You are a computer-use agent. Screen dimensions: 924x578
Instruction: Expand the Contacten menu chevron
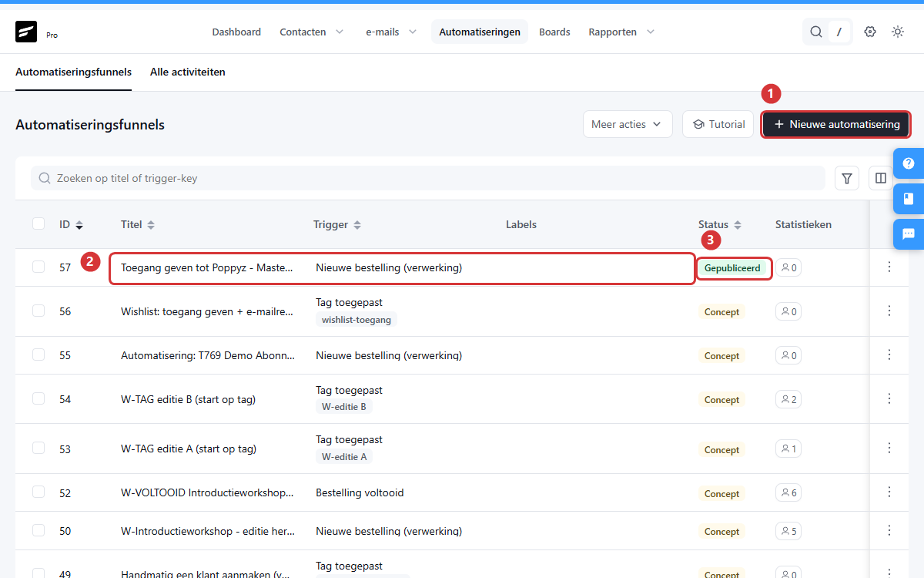340,32
